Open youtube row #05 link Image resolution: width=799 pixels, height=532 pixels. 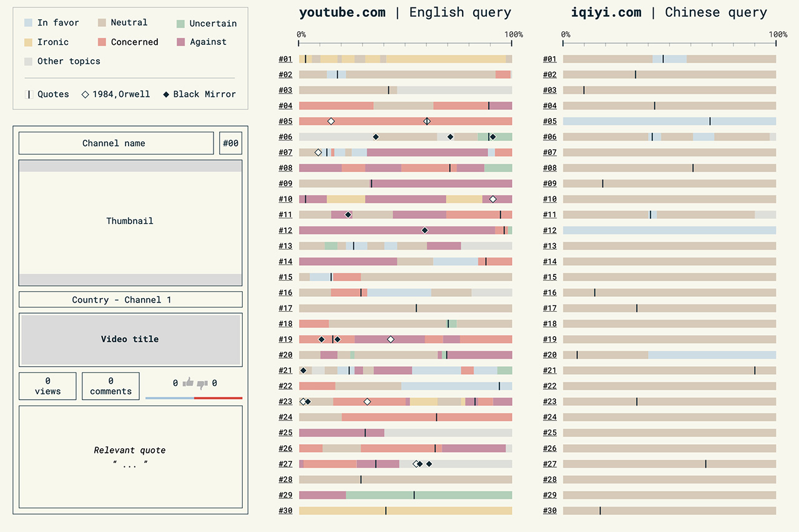[x=285, y=122]
